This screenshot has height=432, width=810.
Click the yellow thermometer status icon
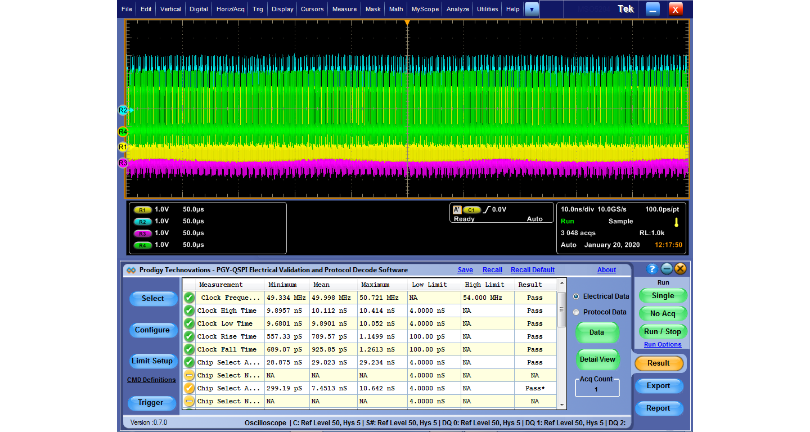(676, 222)
